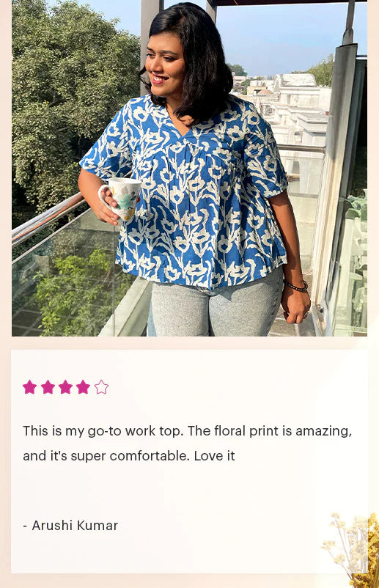Click the first filled pink star
Viewport: 379px width, 588px height.
[x=29, y=387]
